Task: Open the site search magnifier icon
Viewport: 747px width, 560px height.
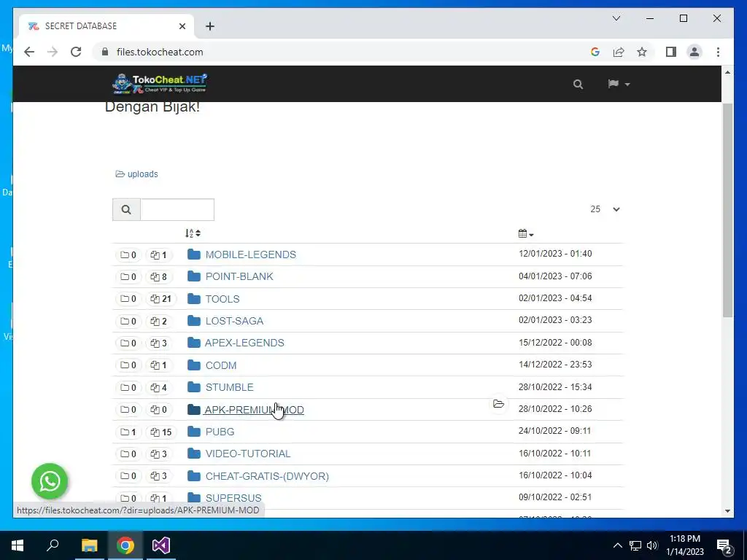Action: click(x=578, y=85)
